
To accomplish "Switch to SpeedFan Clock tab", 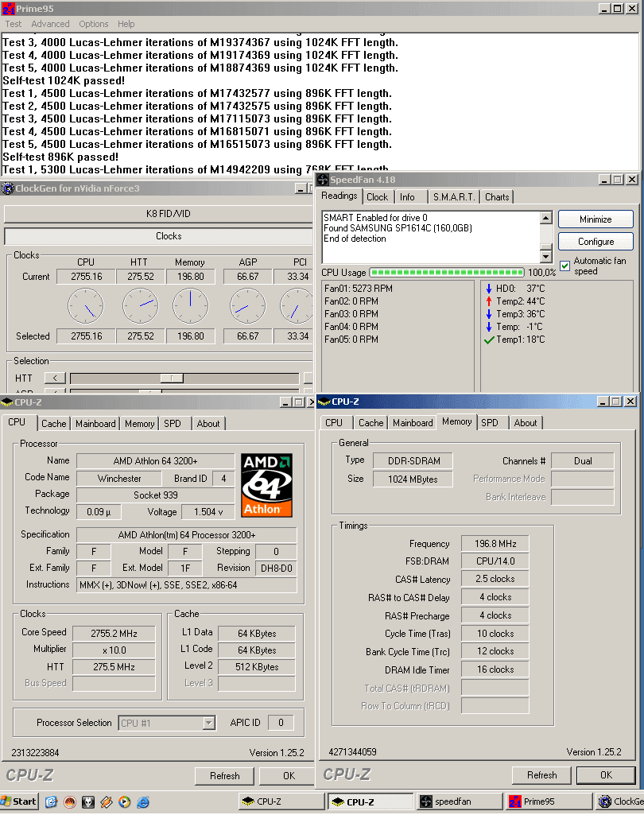I will pos(378,197).
